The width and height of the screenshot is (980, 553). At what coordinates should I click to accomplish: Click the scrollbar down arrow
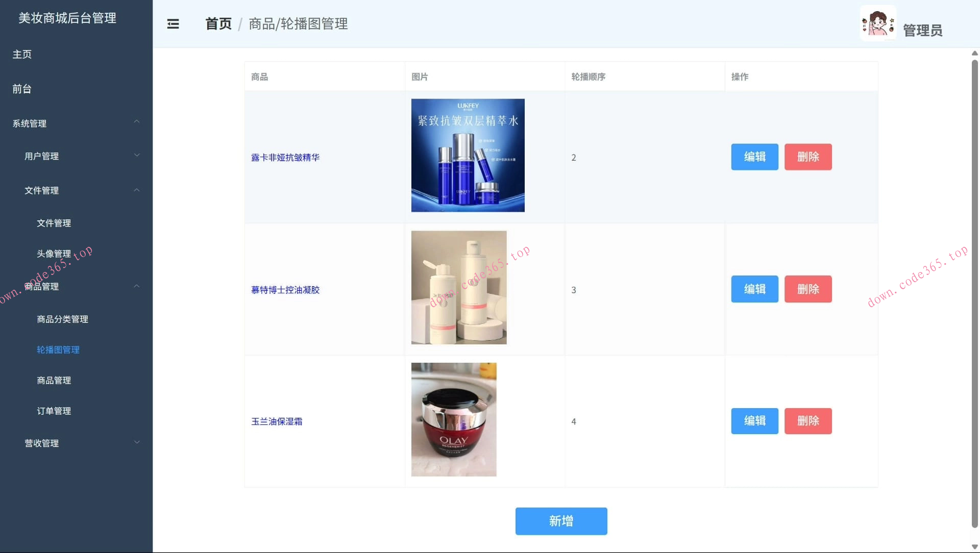point(974,547)
